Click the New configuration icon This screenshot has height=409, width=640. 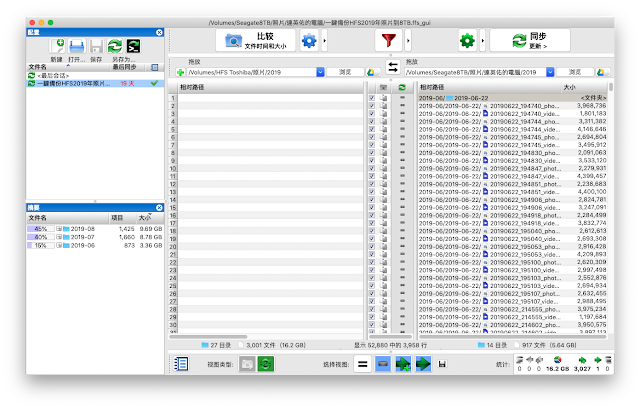(x=58, y=46)
